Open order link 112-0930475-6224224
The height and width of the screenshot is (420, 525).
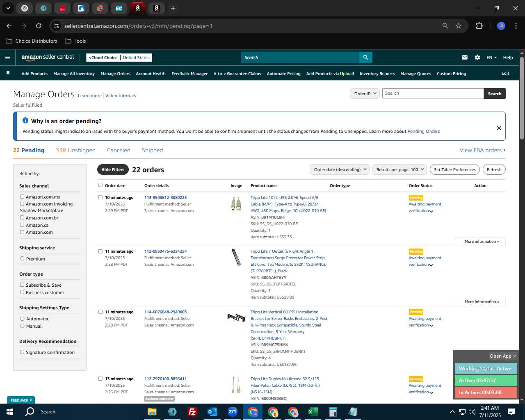(x=165, y=251)
